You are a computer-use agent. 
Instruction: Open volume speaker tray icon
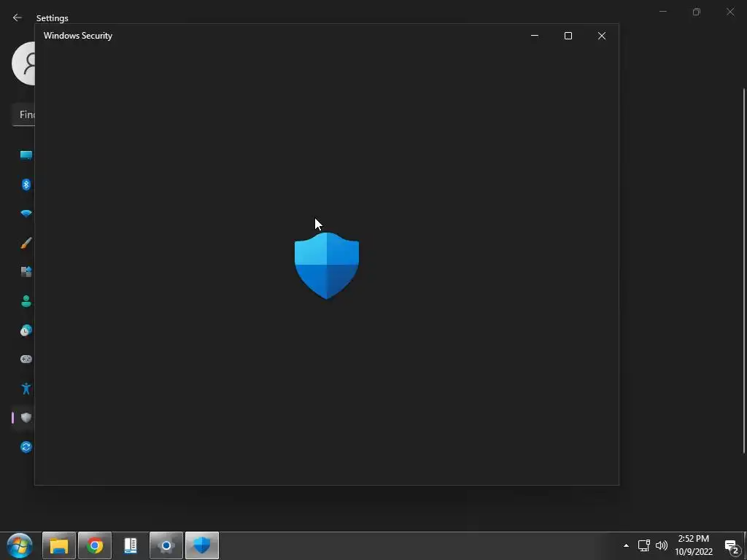tap(661, 545)
